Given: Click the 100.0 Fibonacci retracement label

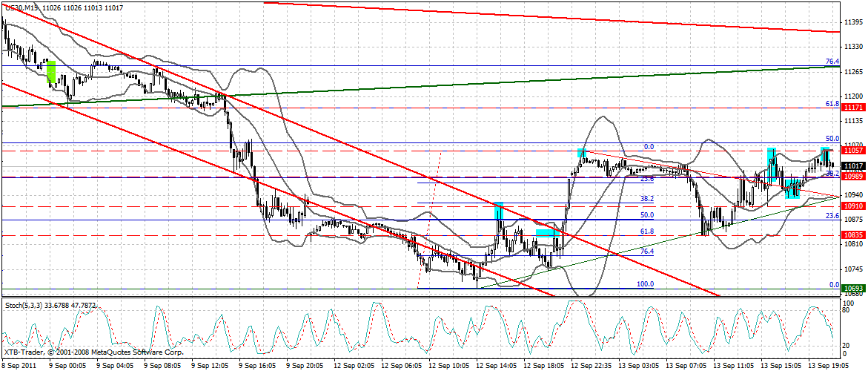Looking at the screenshot, I should click(646, 284).
